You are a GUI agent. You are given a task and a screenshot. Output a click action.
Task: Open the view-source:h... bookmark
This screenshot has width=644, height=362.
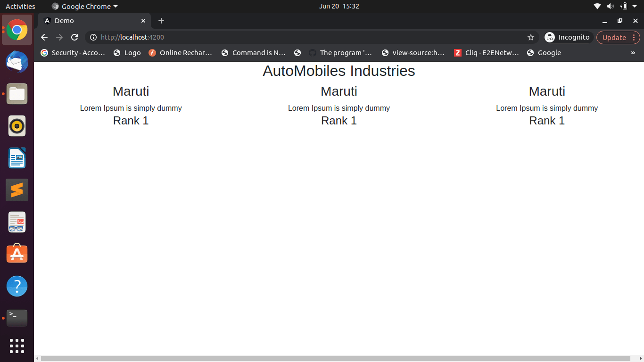click(x=413, y=53)
